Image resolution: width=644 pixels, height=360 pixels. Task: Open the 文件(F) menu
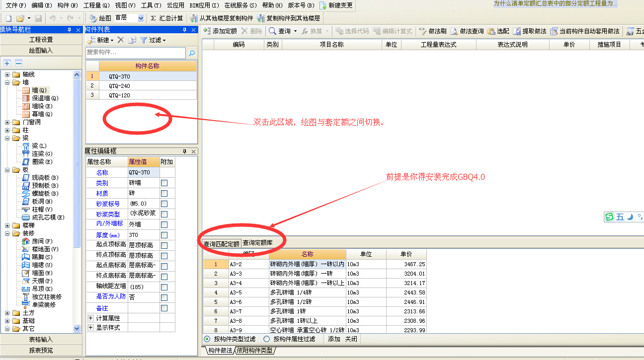15,5
